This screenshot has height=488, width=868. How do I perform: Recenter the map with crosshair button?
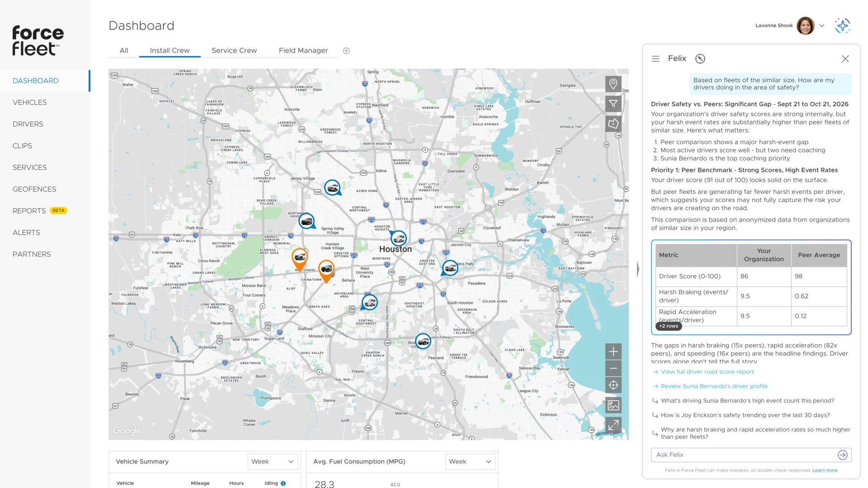tap(613, 385)
